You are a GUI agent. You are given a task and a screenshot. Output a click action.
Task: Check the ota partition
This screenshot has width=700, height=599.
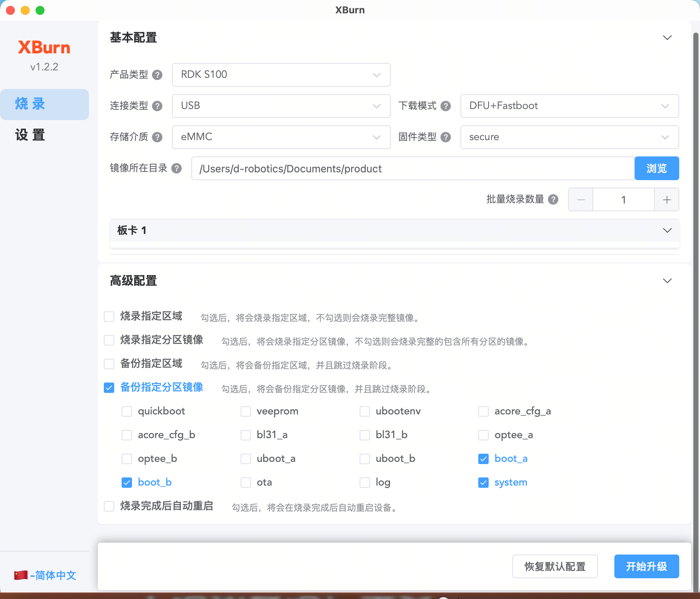pos(246,483)
